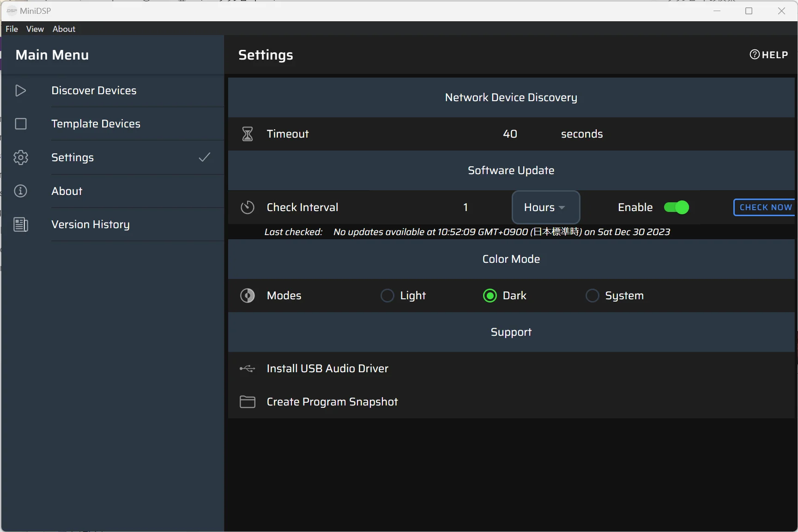The width and height of the screenshot is (798, 532).
Task: Click the Version History document icon
Action: point(21,224)
